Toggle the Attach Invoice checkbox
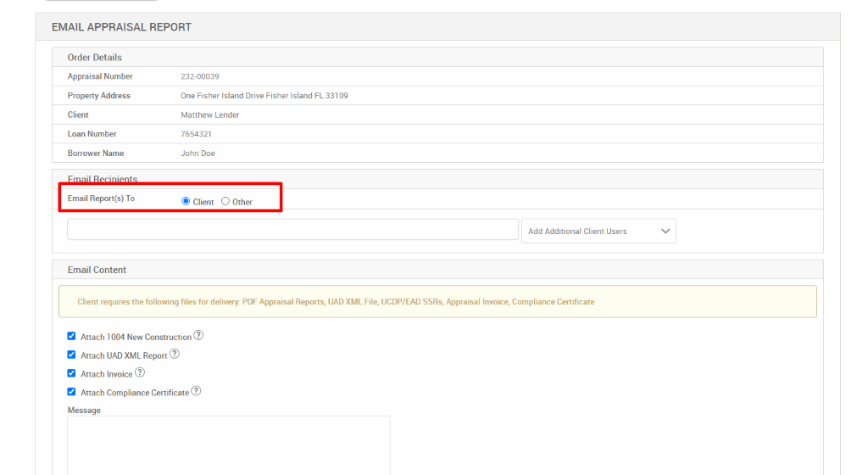Screen dimensions: 868x475 click(x=71, y=373)
